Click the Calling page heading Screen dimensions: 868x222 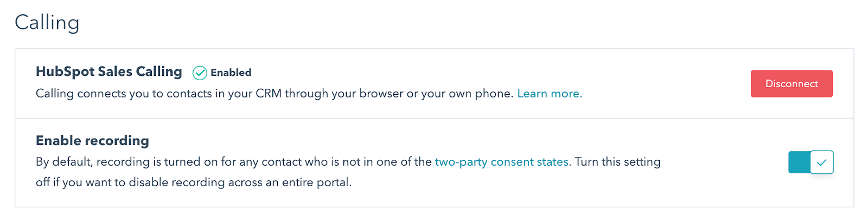click(47, 23)
